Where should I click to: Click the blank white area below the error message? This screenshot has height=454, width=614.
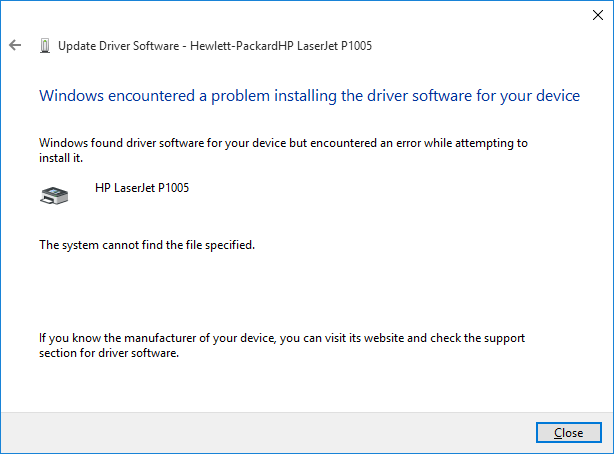pyautogui.click(x=300, y=290)
